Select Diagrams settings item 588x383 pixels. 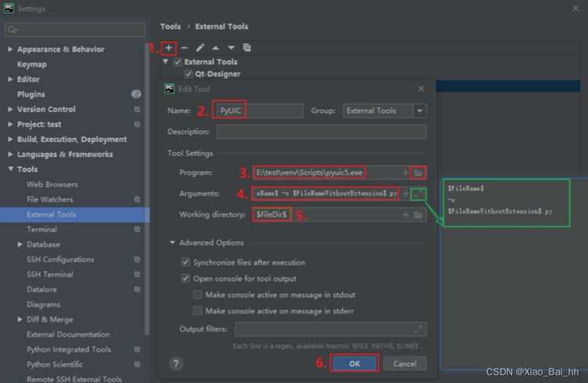click(x=43, y=305)
